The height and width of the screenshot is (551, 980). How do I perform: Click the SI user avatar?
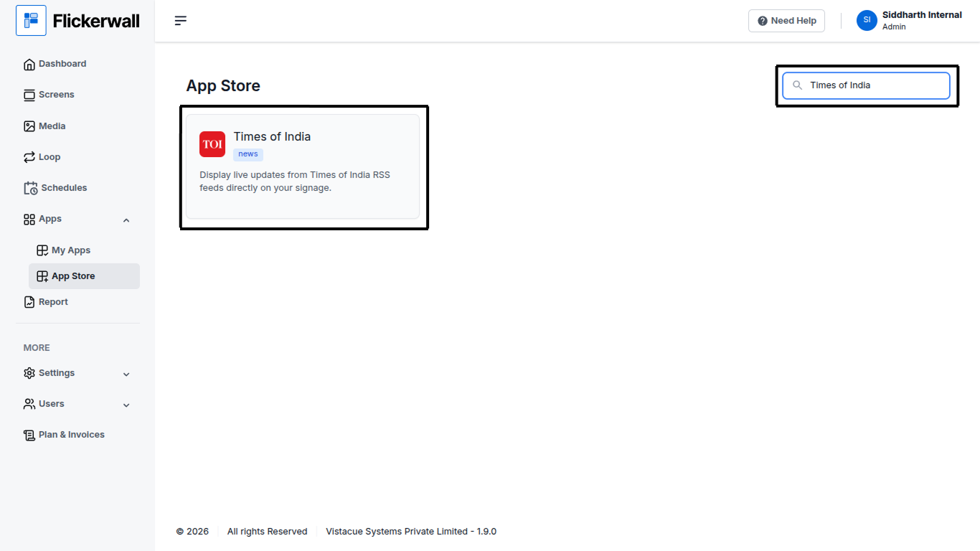[x=867, y=20]
